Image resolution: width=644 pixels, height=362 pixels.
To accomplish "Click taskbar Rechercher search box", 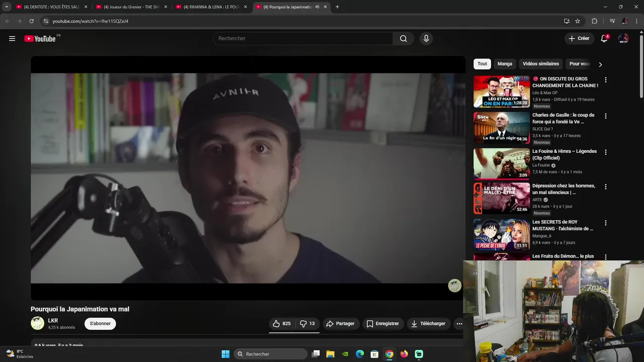I will point(271,354).
